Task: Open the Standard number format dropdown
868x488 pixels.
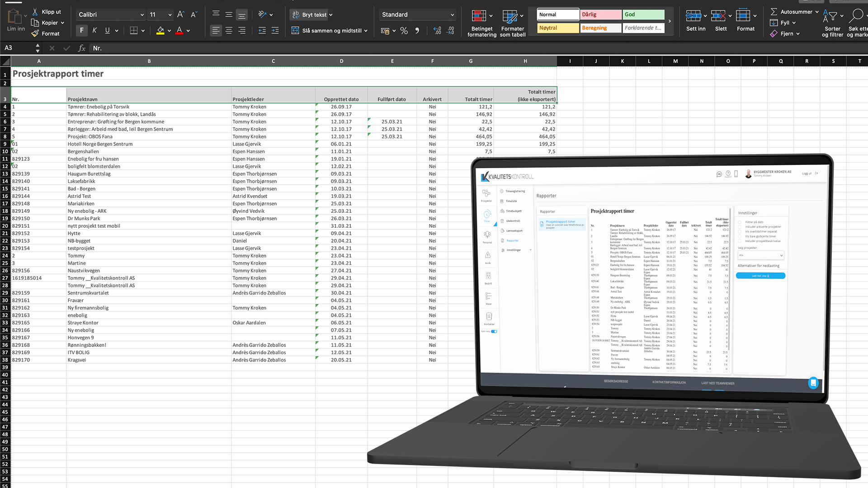Action: point(452,14)
